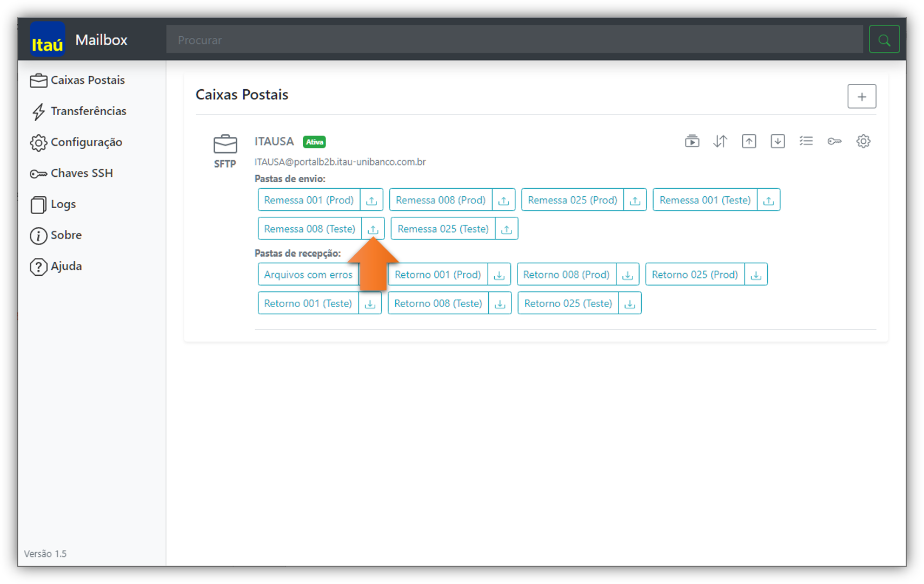Focus the Procurar search field
The width and height of the screenshot is (924, 584).
tap(514, 39)
